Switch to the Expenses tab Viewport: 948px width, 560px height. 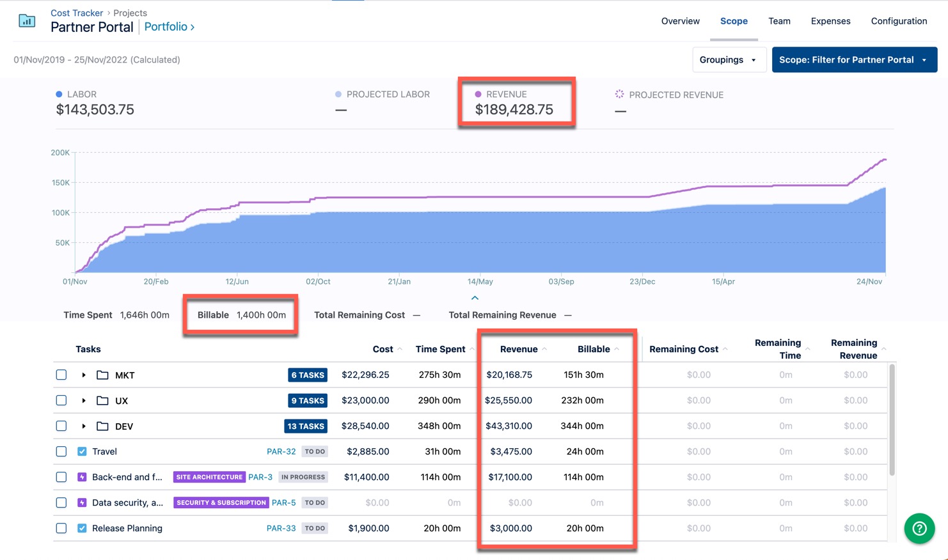[830, 21]
